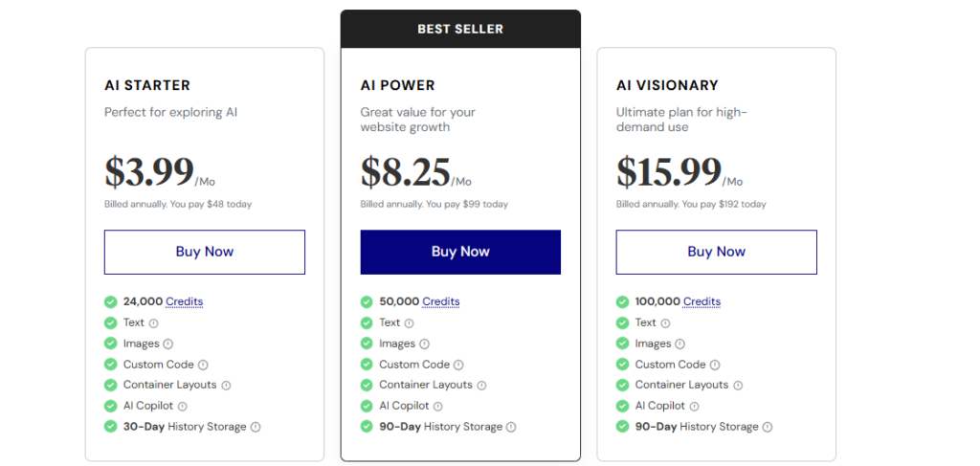Open Credits link next to 100,000
980x466 pixels.
point(702,301)
